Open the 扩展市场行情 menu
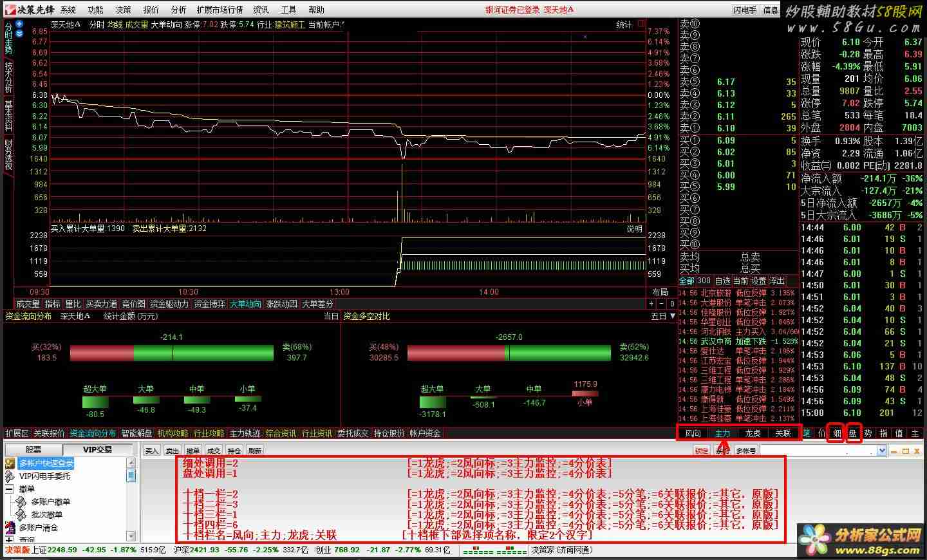The height and width of the screenshot is (560, 927). click(220, 10)
